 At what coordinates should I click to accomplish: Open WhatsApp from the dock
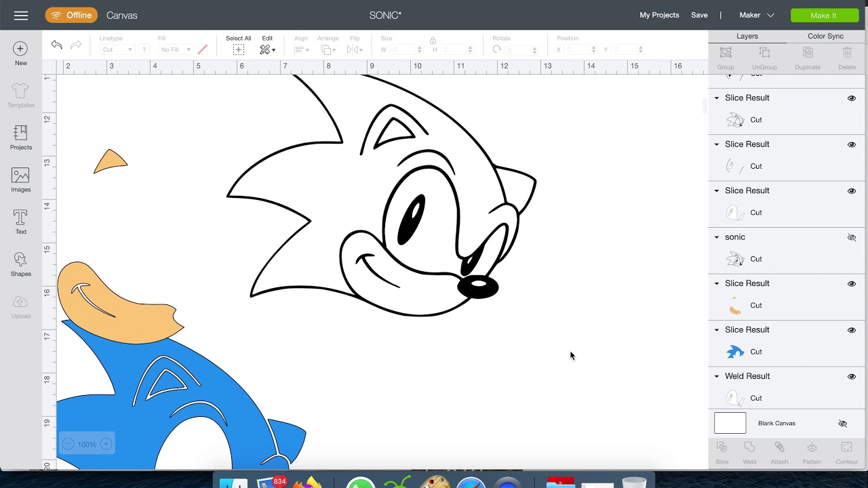[360, 483]
